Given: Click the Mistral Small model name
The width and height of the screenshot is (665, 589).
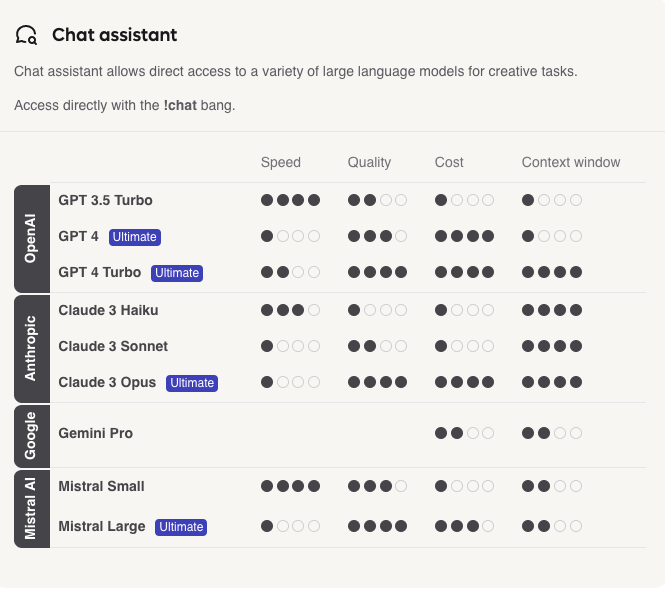Looking at the screenshot, I should (101, 486).
